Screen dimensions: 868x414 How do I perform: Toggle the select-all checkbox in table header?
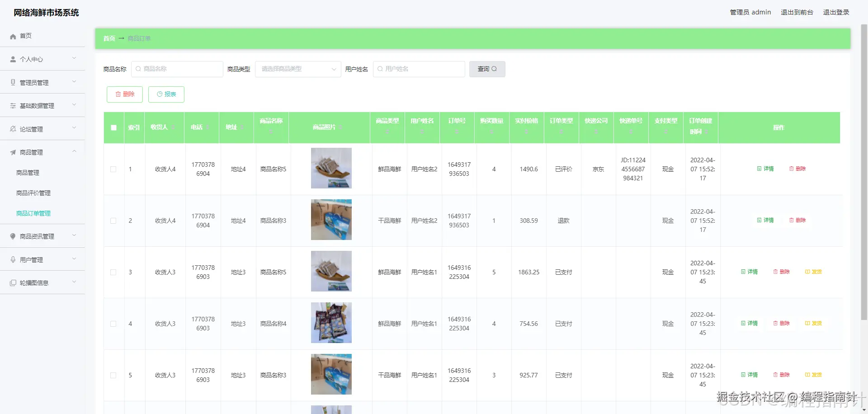click(x=113, y=127)
